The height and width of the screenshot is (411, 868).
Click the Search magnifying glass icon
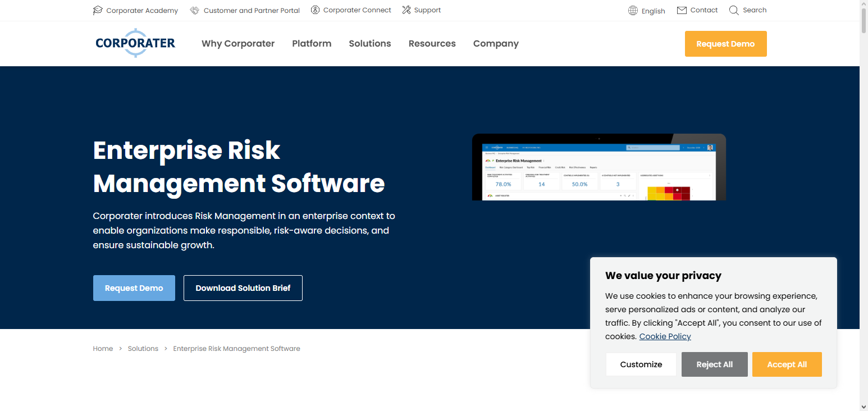pos(733,10)
